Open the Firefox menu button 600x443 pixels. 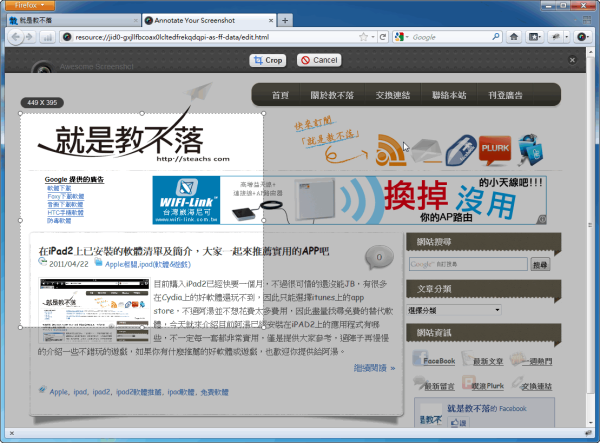pyautogui.click(x=30, y=5)
